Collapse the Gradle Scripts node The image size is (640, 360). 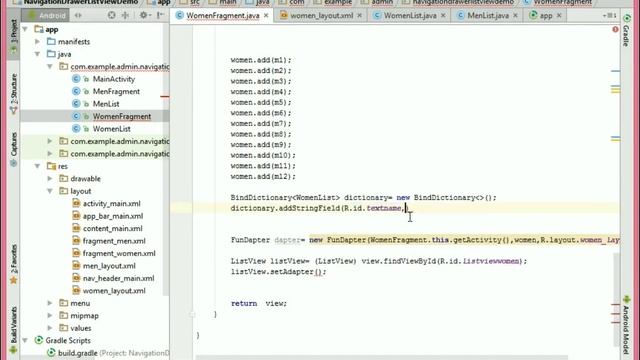25,340
